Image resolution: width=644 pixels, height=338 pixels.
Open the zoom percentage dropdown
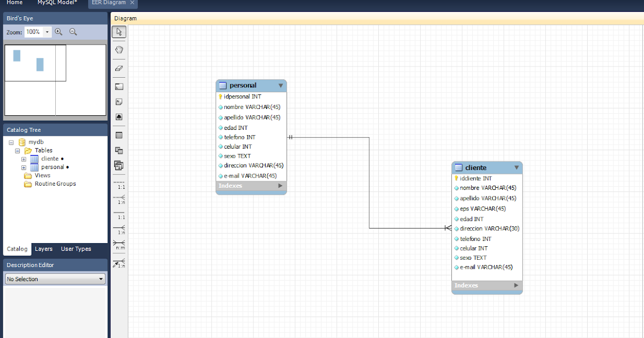[x=47, y=32]
